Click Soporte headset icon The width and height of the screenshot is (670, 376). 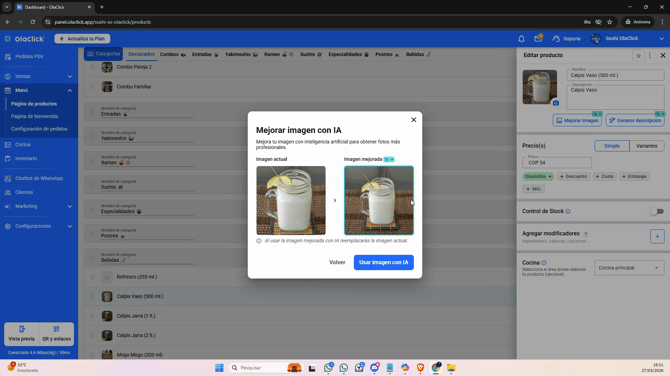pyautogui.click(x=556, y=39)
